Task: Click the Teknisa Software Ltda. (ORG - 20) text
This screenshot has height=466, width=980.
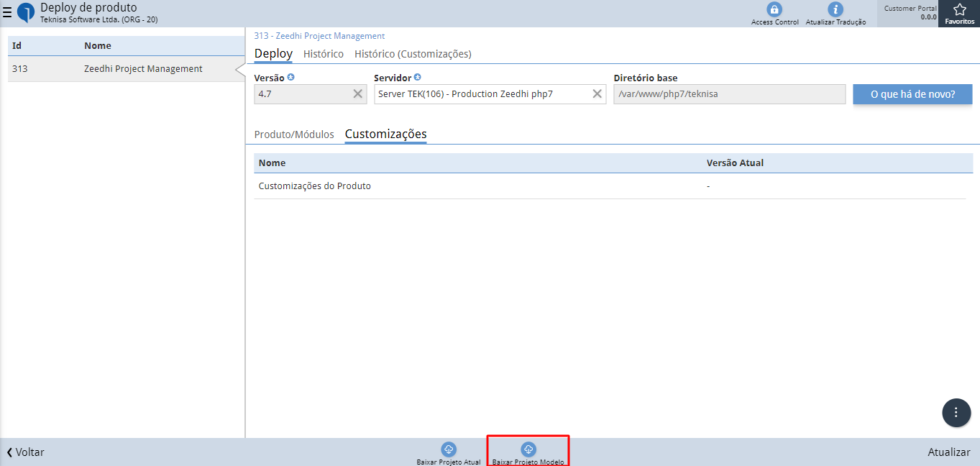Action: (x=99, y=19)
